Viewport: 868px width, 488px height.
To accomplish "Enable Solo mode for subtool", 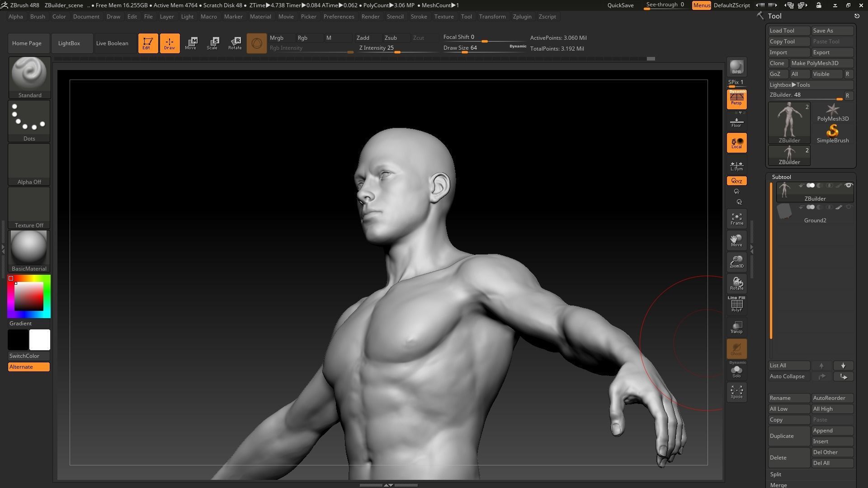I will point(736,371).
